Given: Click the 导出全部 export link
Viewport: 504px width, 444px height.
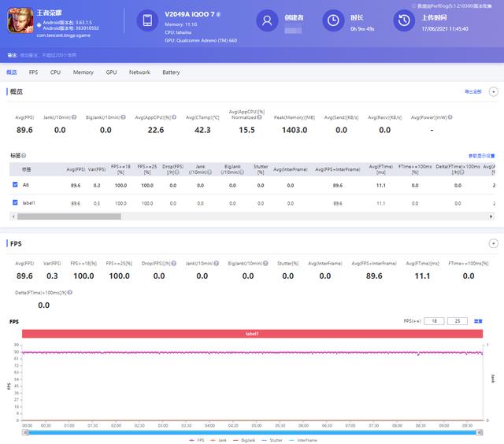Looking at the screenshot, I should (473, 91).
